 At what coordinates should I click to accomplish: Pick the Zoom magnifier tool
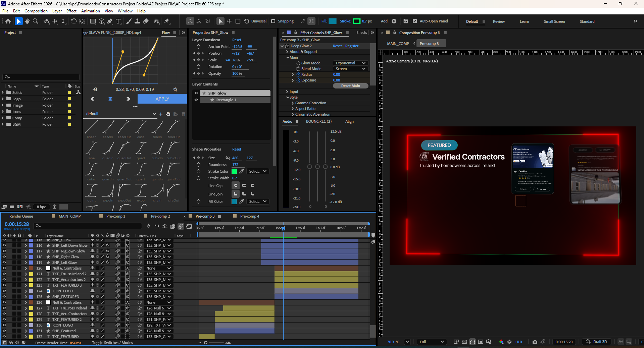(x=35, y=21)
